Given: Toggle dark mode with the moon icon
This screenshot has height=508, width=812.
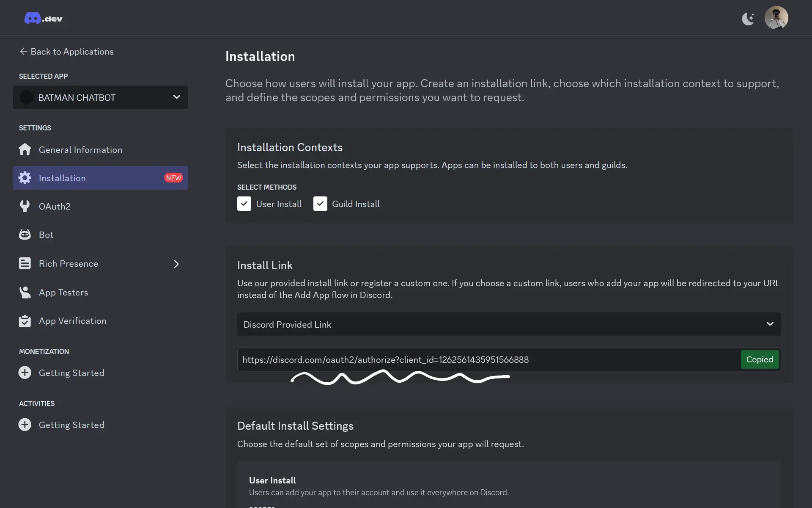Looking at the screenshot, I should click(748, 18).
